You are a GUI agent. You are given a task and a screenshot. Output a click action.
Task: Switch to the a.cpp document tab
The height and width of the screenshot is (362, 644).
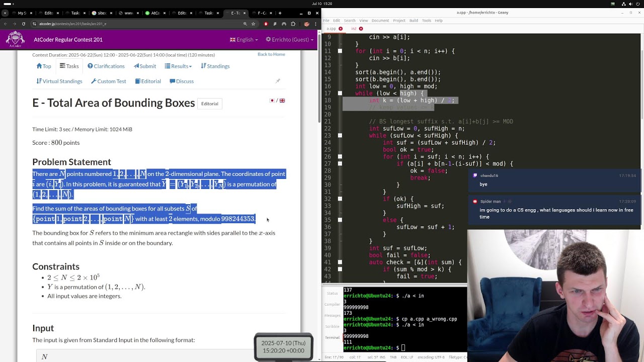point(331,29)
